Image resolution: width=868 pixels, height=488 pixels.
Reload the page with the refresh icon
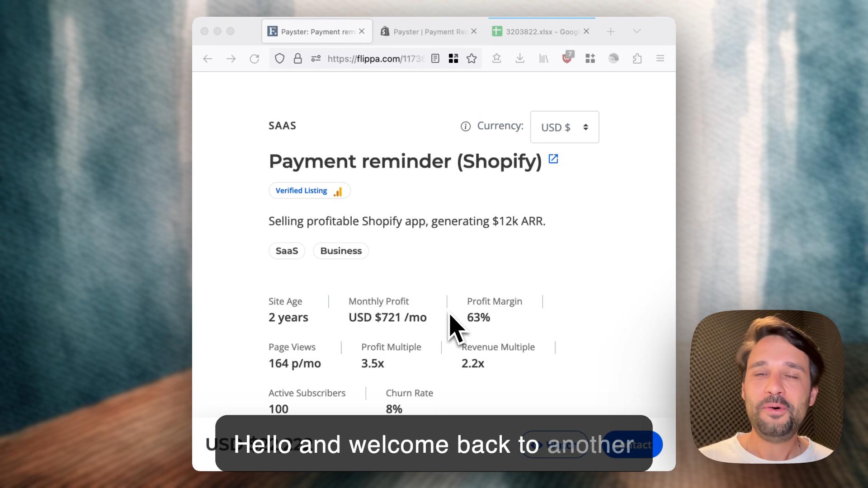pyautogui.click(x=255, y=59)
